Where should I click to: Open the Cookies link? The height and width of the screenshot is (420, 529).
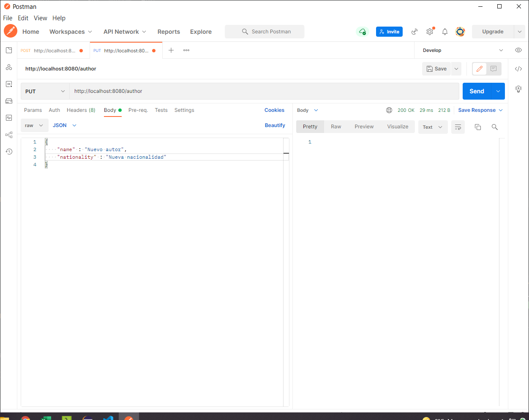(x=274, y=110)
